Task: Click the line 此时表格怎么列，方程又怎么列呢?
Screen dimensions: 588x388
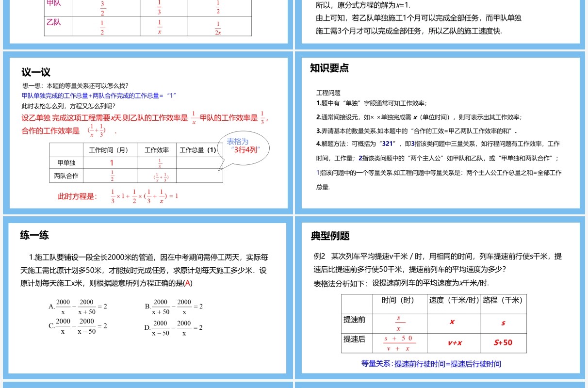Action: (68, 106)
